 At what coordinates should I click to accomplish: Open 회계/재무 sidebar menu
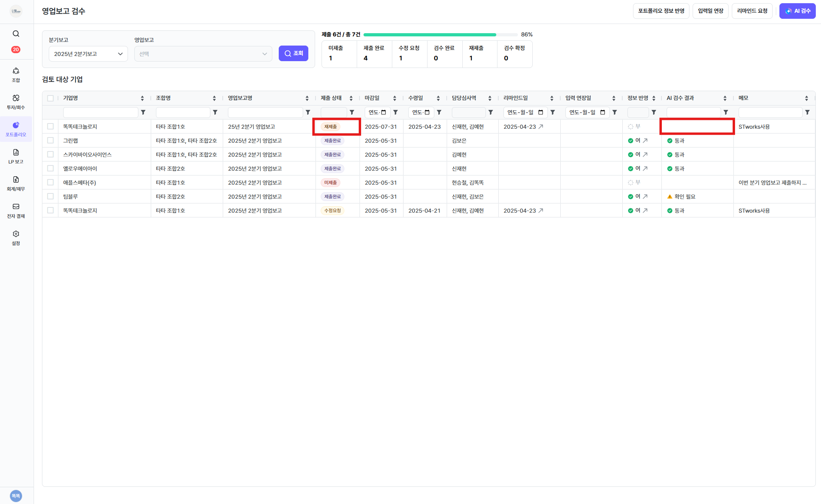coord(16,183)
